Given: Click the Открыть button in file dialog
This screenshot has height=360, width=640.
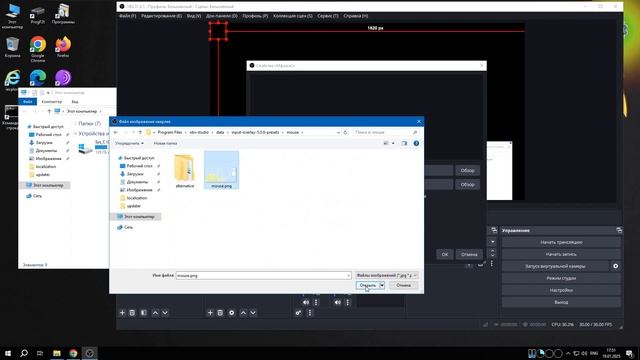Looking at the screenshot, I should pos(368,285).
